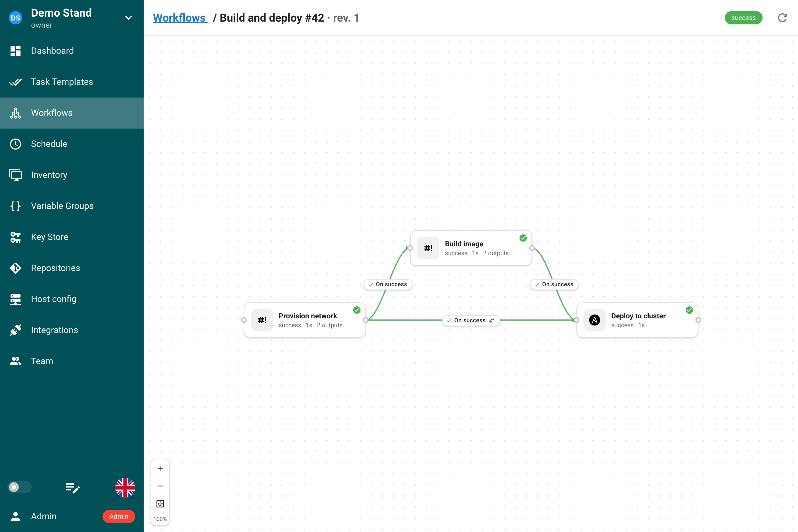Select Workflows in the sidebar
This screenshot has width=798, height=532.
72,113
